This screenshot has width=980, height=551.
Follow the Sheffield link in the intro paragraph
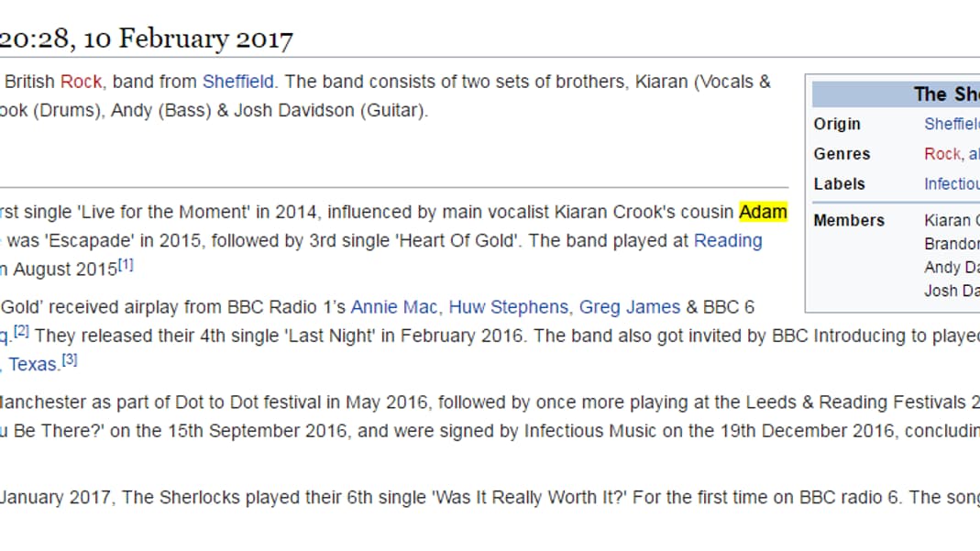(x=238, y=82)
